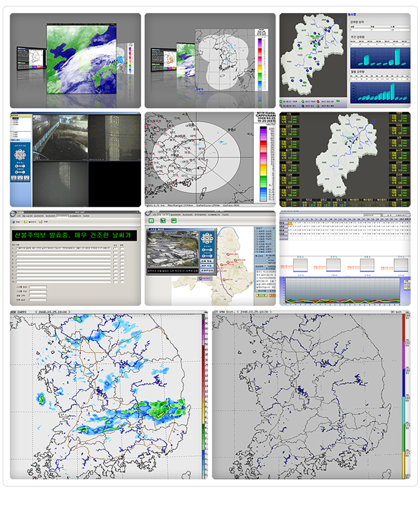Click the third green toolbar icon above the map
Screen dimensions: 420x528
(174, 220)
